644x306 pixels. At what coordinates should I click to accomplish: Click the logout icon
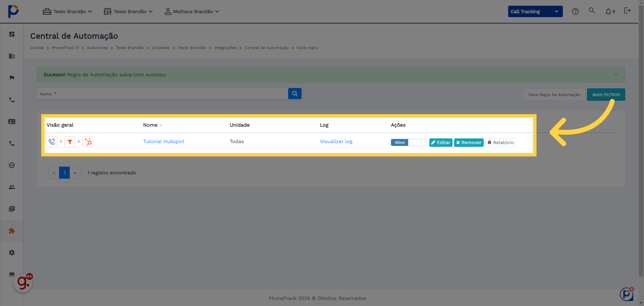pyautogui.click(x=627, y=11)
